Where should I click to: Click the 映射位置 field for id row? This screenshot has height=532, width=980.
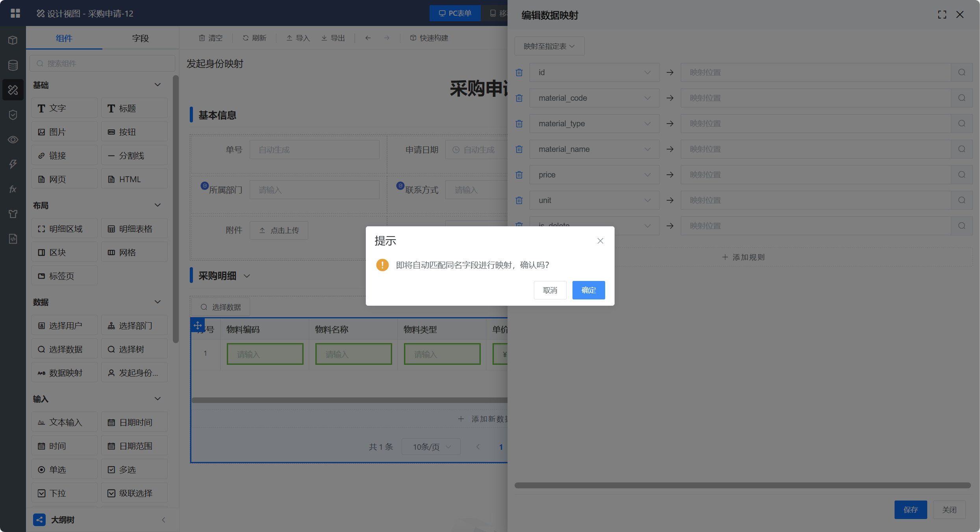coord(815,72)
